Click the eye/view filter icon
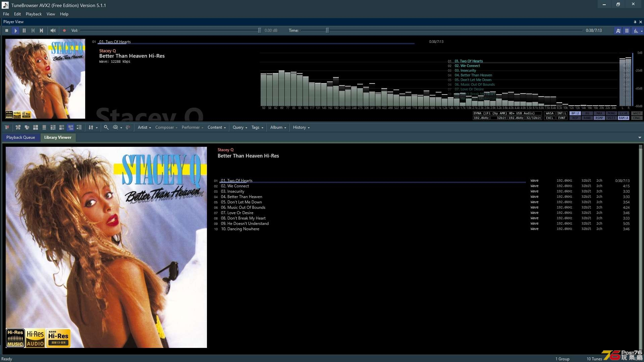This screenshot has width=644, height=362. [115, 127]
